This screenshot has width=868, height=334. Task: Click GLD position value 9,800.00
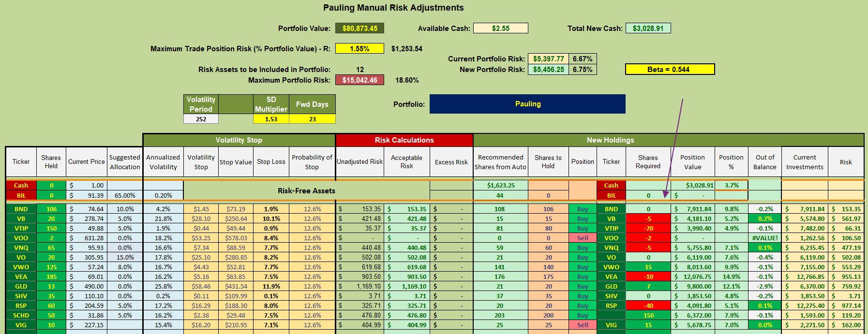coord(693,287)
